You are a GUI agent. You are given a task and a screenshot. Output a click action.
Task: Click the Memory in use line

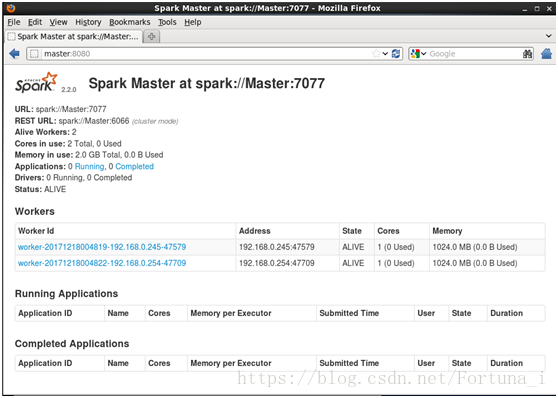click(x=89, y=155)
